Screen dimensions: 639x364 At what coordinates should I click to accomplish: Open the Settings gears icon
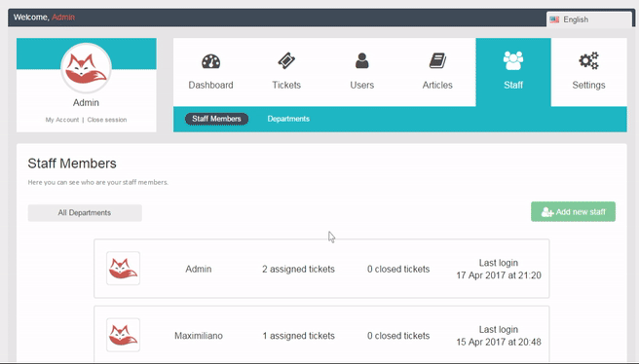(589, 60)
